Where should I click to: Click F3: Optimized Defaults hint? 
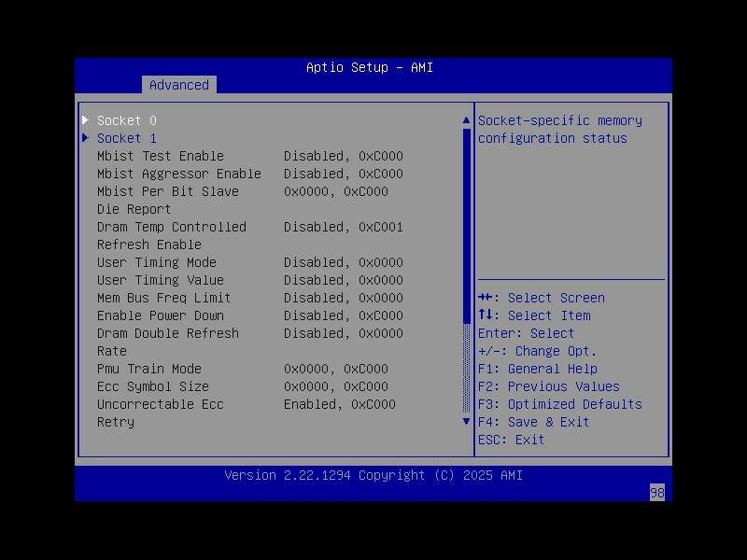click(560, 404)
